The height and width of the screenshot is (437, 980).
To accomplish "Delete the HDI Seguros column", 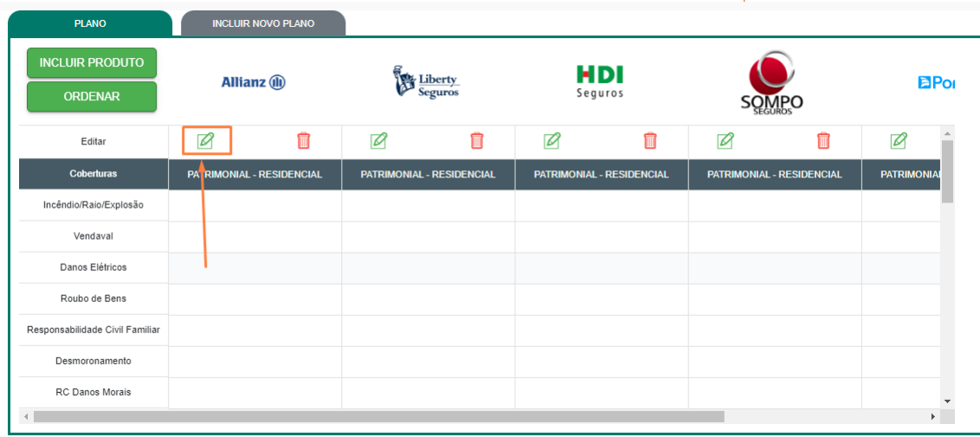I will point(650,140).
